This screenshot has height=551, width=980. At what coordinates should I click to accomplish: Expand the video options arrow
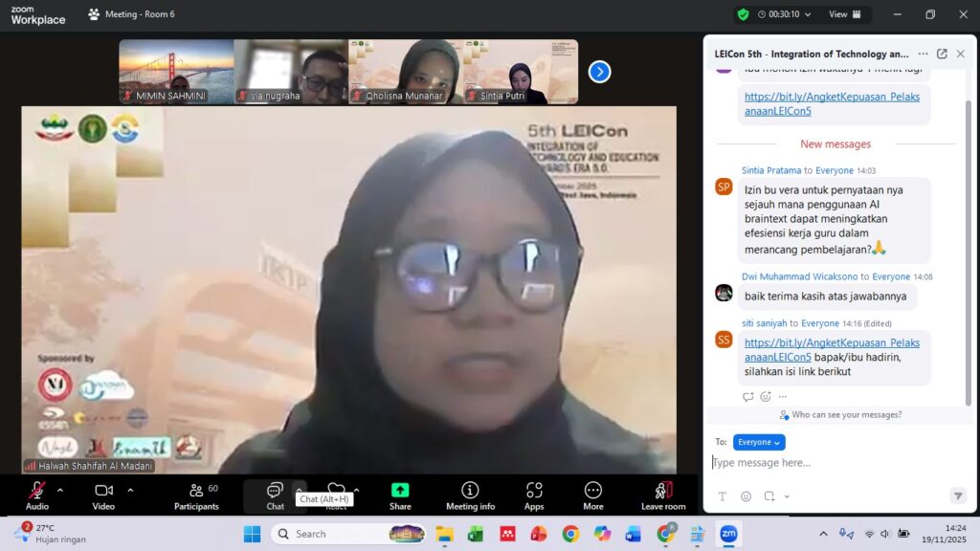coord(130,490)
